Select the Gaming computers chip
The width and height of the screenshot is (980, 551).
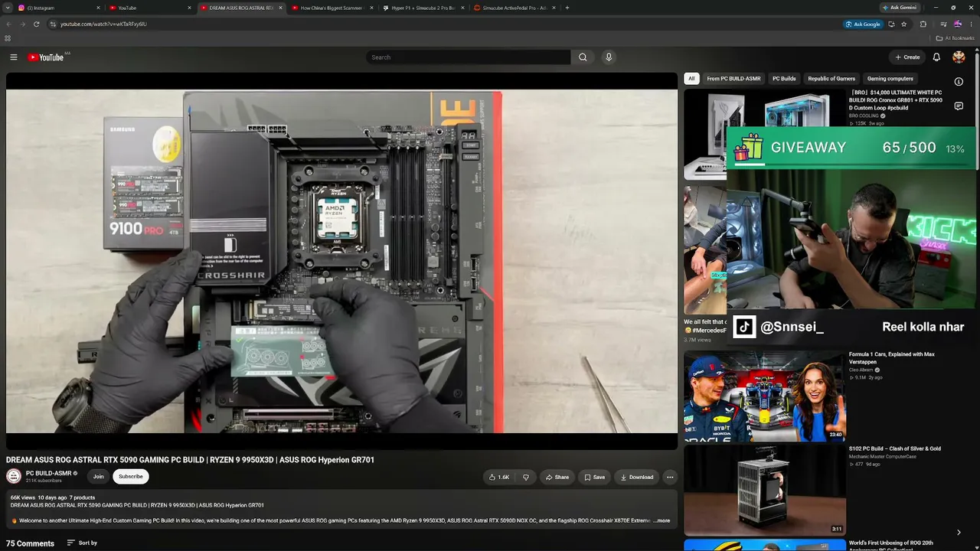[890, 79]
